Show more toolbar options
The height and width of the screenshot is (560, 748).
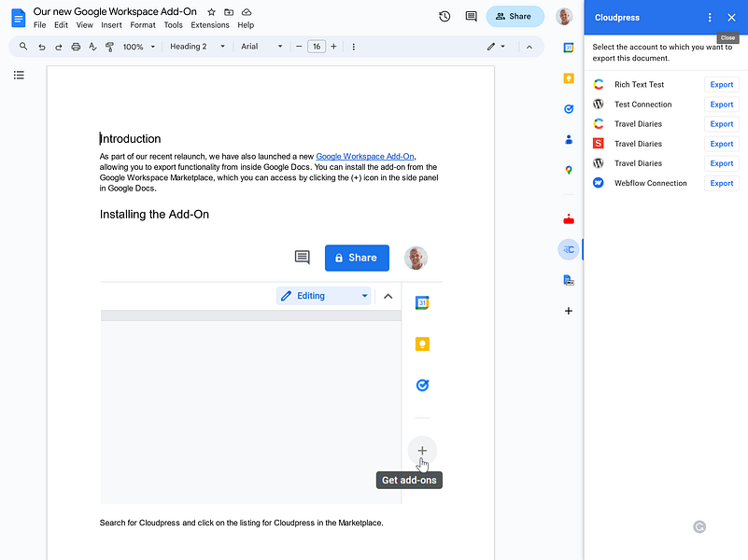tap(354, 47)
